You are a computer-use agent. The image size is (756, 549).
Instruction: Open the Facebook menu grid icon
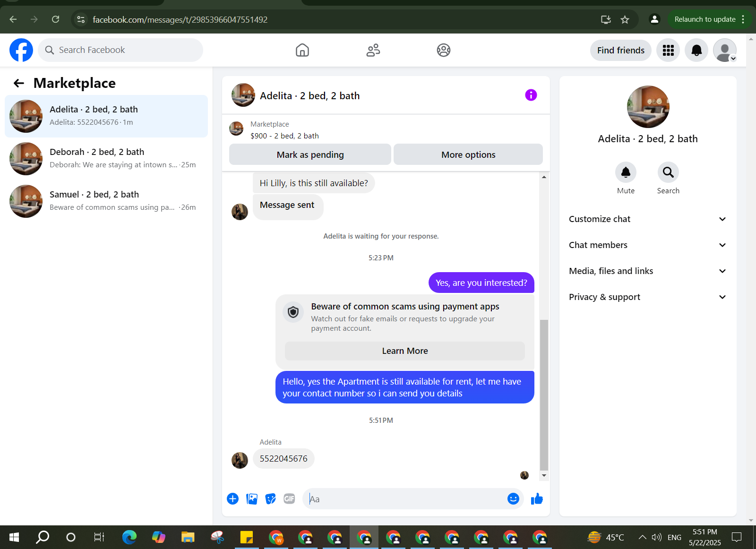668,50
